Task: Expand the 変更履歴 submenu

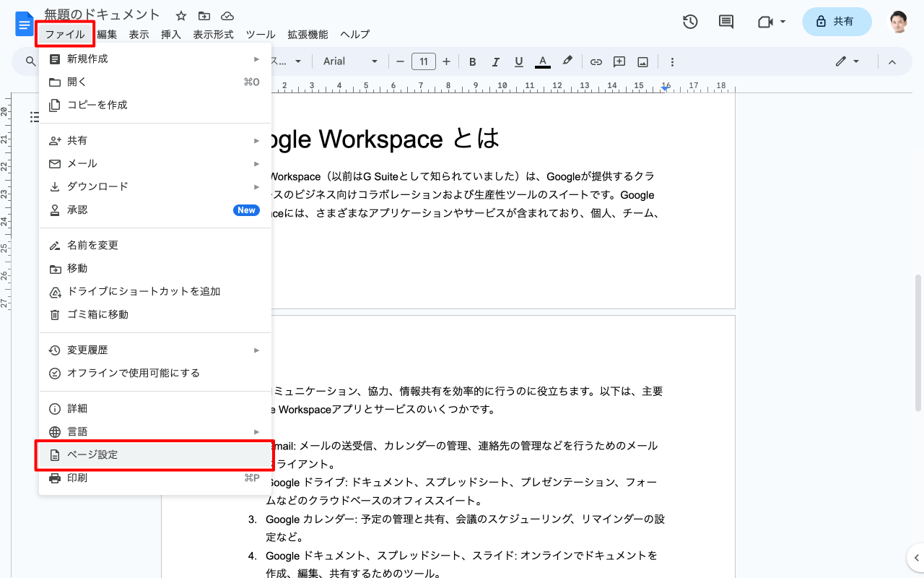Action: (x=155, y=350)
